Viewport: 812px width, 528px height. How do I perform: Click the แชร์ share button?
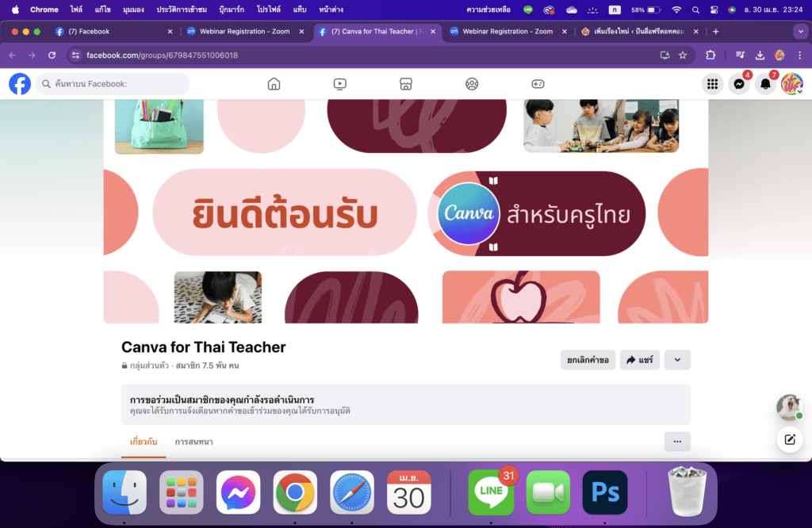coord(640,360)
